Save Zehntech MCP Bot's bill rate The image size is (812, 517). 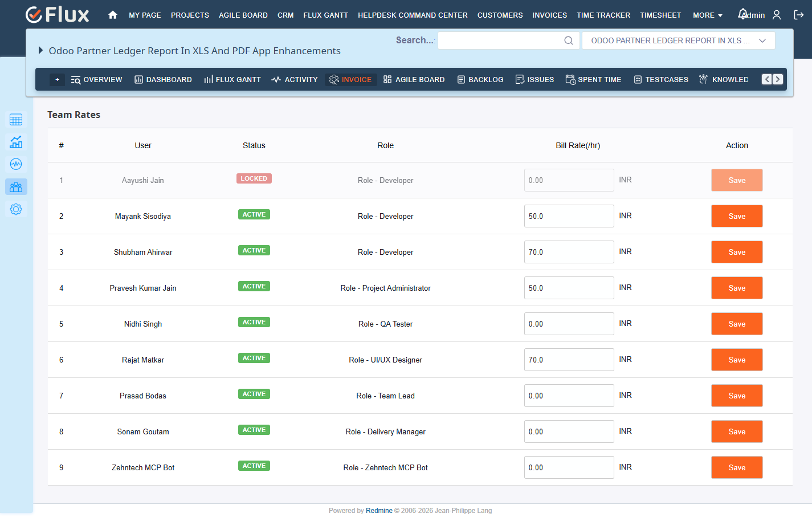737,467
